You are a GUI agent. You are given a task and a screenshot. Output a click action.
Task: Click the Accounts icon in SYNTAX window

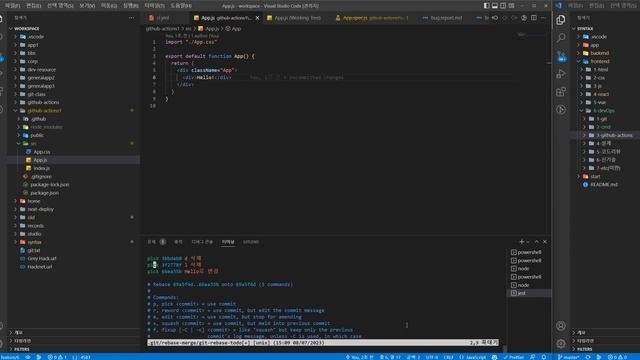561,326
